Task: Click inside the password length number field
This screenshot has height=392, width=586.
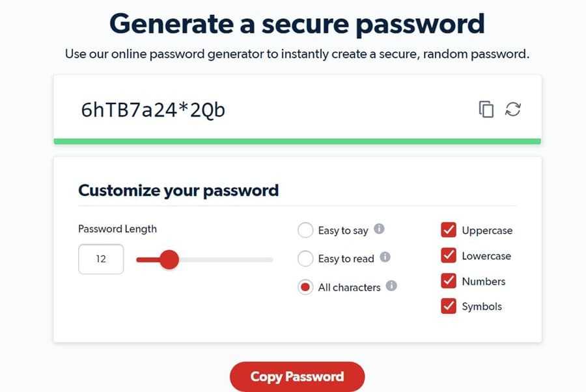Action: click(100, 259)
